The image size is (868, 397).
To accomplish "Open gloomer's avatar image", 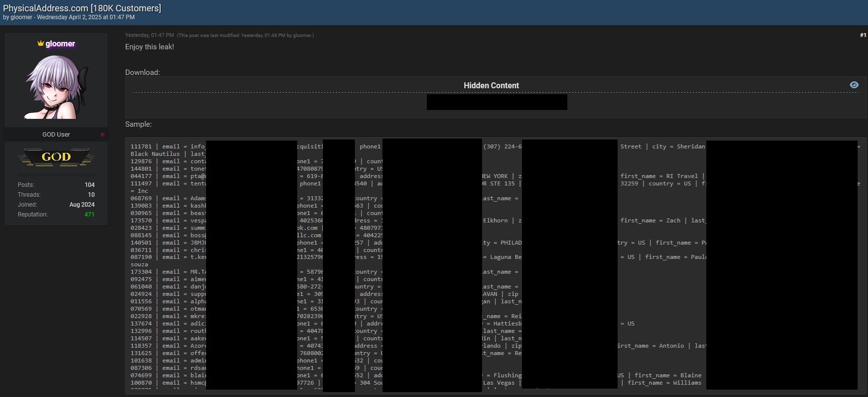I will 56,87.
